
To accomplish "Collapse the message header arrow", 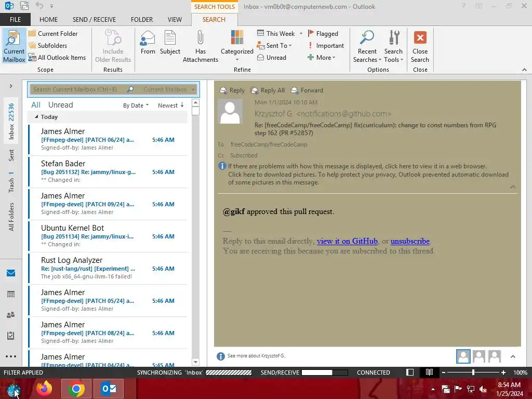I will (x=513, y=187).
